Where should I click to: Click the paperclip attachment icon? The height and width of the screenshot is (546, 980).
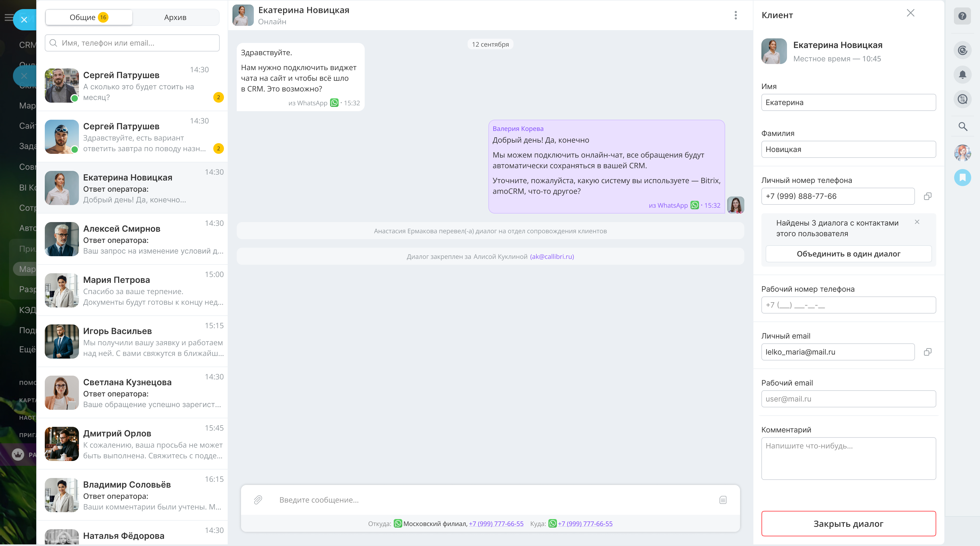tap(258, 500)
